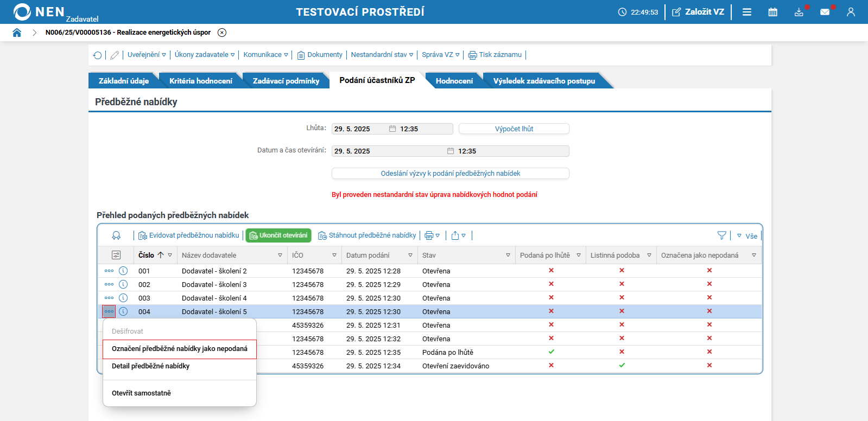Viewport: 868px width, 421px height.
Task: Open the export share dropdown in table toolbar
Action: pos(459,235)
